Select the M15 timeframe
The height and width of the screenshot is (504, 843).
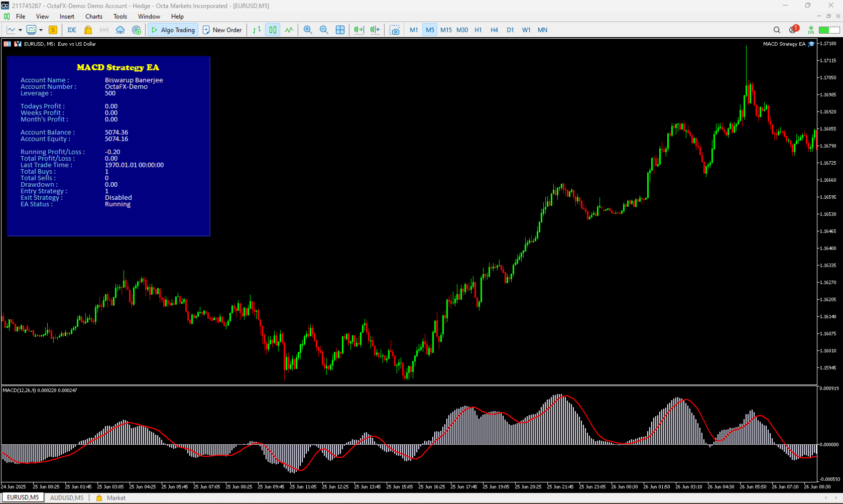[x=446, y=30]
